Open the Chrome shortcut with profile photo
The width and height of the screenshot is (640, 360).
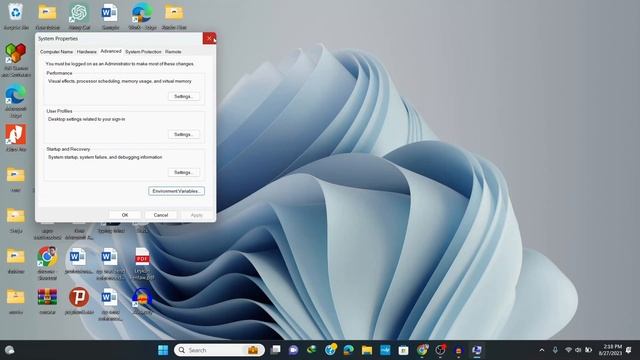pos(47,257)
